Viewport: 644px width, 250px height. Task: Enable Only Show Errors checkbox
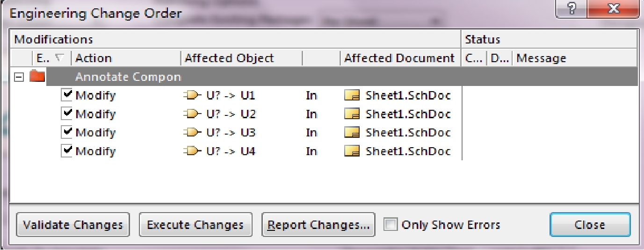click(x=390, y=225)
